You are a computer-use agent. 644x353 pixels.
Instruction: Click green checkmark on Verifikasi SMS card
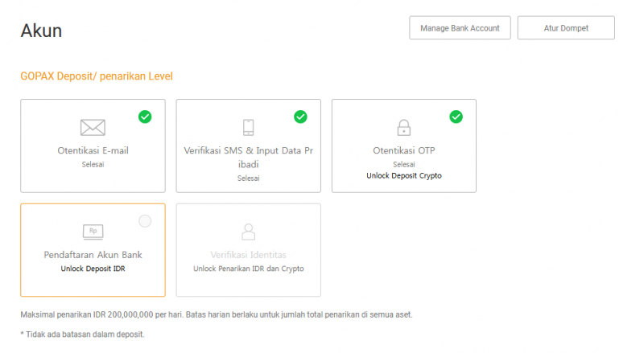point(300,117)
